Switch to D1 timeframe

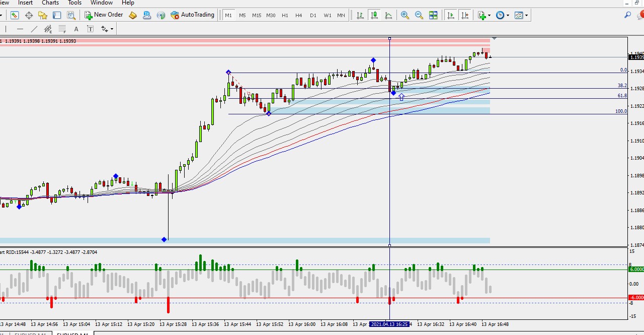[x=313, y=15]
